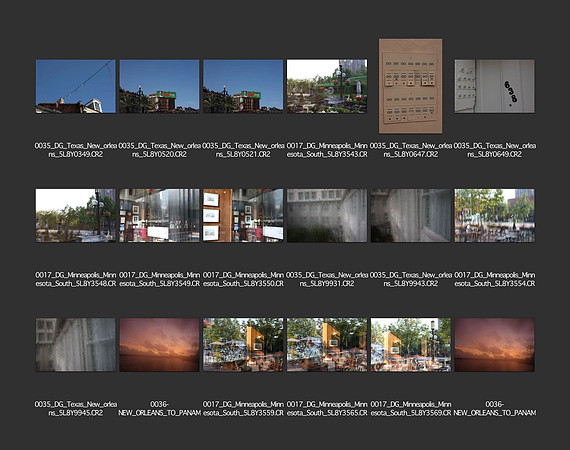The width and height of the screenshot is (570, 450).
Task: Select the filename text ending SL8Y3559.CR
Action: click(243, 409)
